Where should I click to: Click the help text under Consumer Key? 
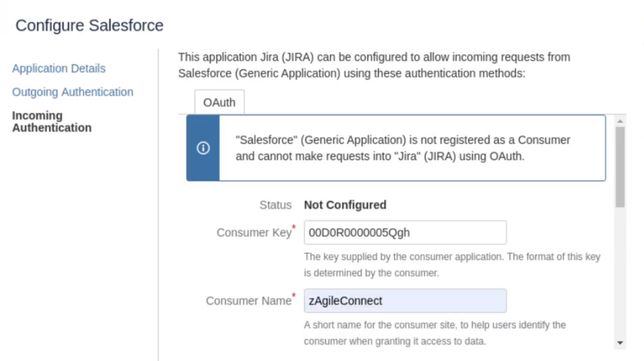coord(452,265)
